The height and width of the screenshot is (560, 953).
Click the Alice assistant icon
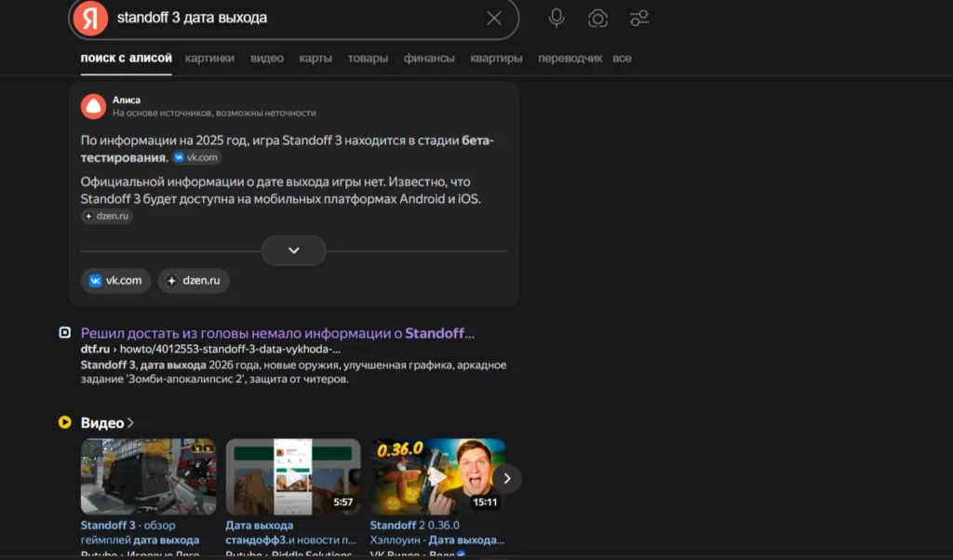pos(93,105)
